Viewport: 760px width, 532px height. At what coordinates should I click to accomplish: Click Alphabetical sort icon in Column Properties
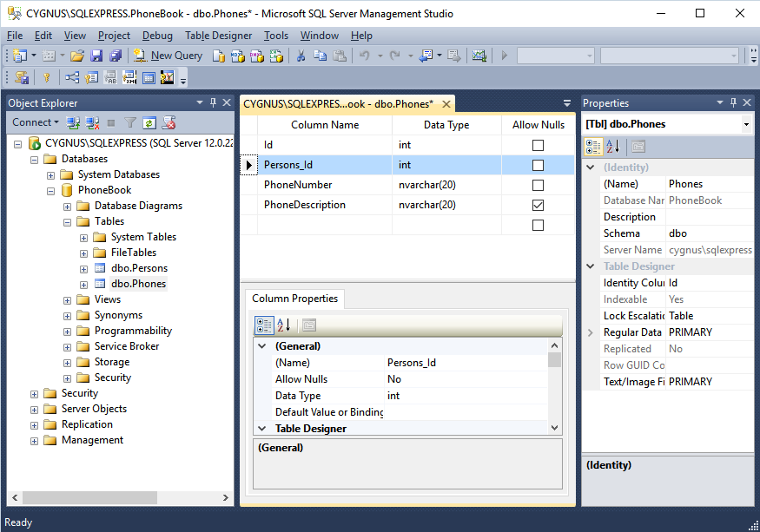[x=283, y=325]
